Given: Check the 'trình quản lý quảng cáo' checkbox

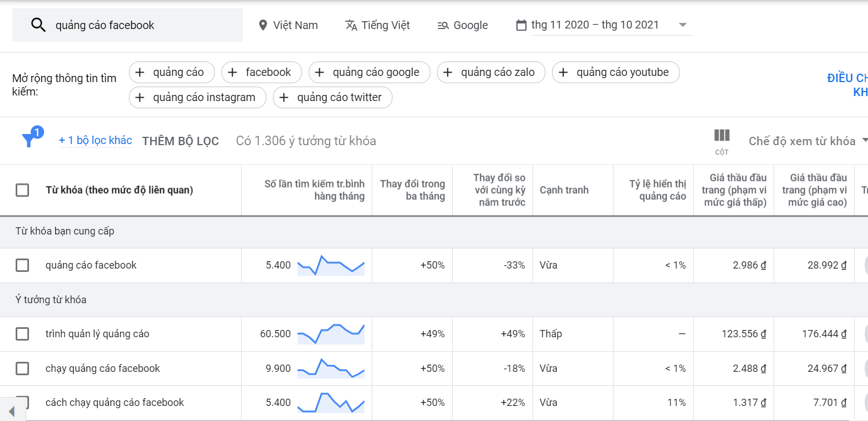Looking at the screenshot, I should click(22, 334).
